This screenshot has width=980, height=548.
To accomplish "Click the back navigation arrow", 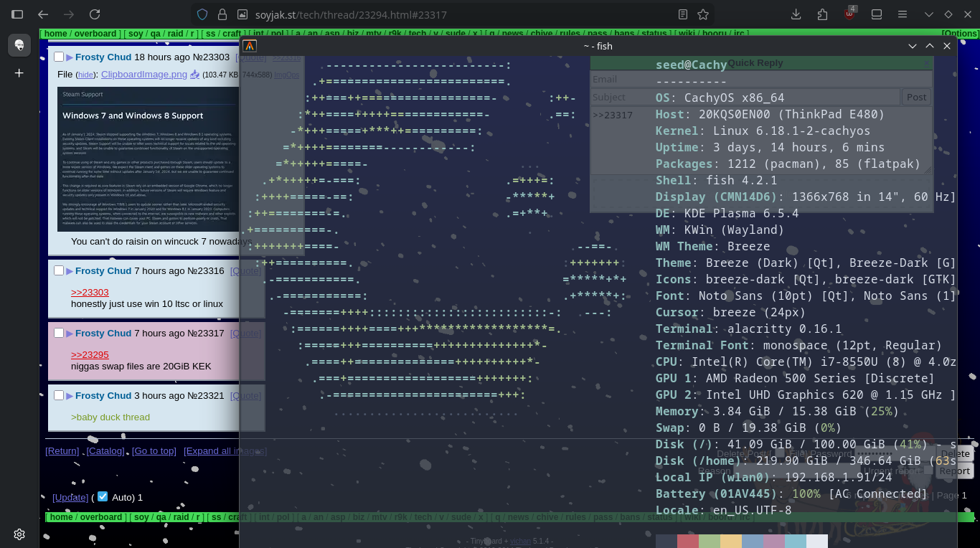I will (43, 14).
